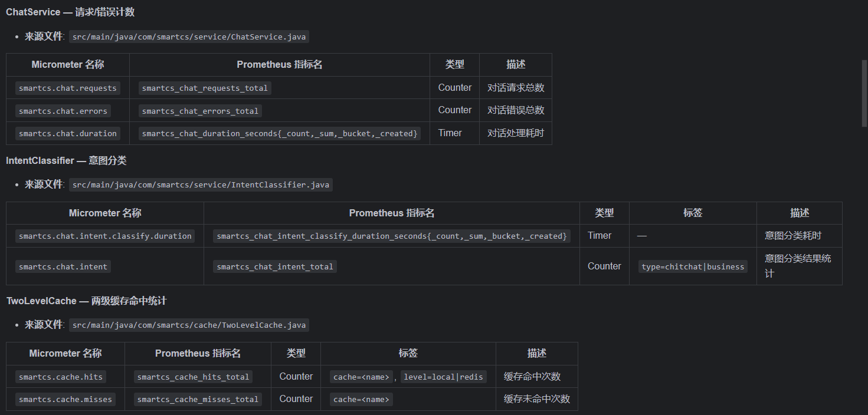This screenshot has height=415, width=868.
Task: Click the "ChatService — 请求/错误计数" heading
Action: [70, 12]
